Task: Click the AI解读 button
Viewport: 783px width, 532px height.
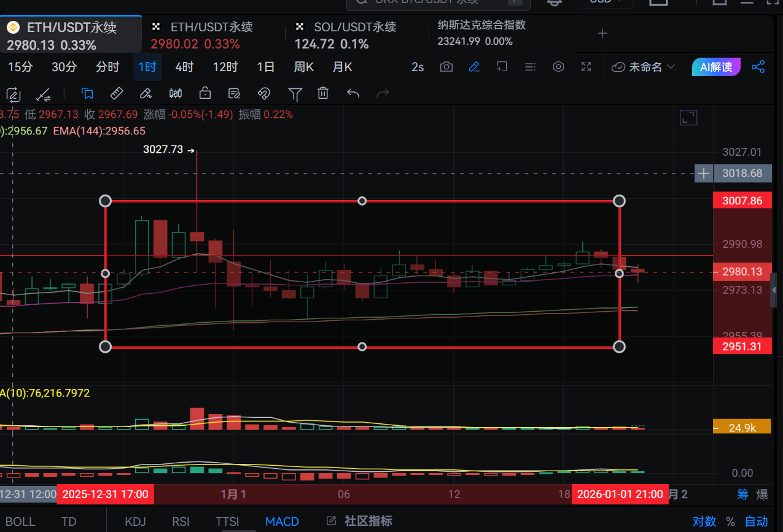Action: pyautogui.click(x=716, y=67)
